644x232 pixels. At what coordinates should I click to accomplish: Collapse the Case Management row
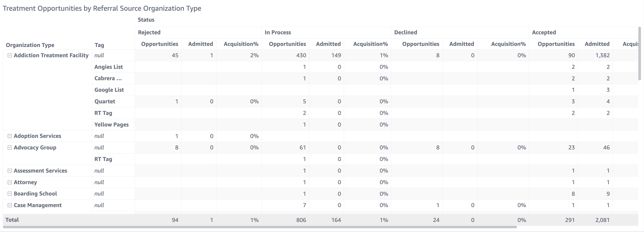point(10,205)
